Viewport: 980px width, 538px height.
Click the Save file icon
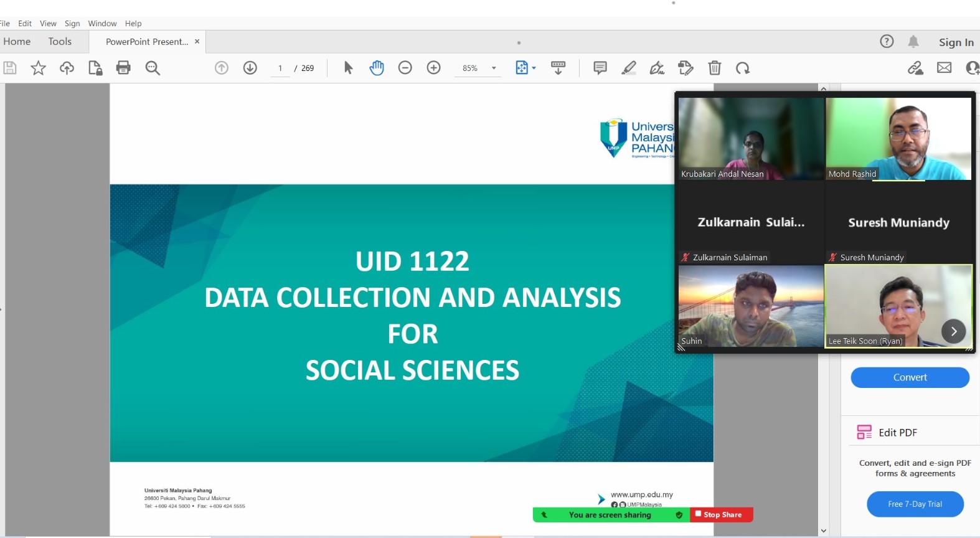pyautogui.click(x=10, y=68)
